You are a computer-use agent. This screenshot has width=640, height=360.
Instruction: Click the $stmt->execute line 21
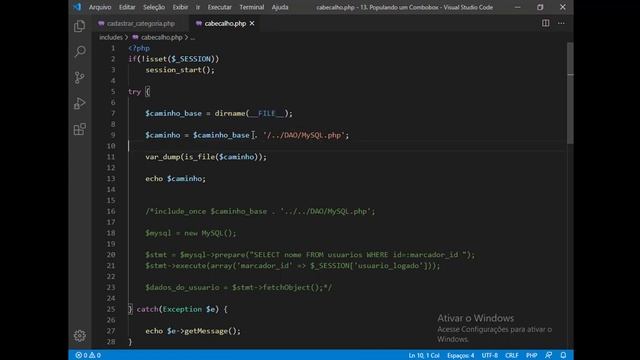[293, 266]
